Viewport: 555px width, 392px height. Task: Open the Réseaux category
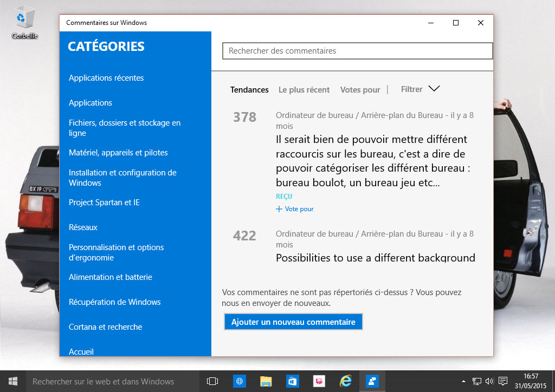pos(83,227)
